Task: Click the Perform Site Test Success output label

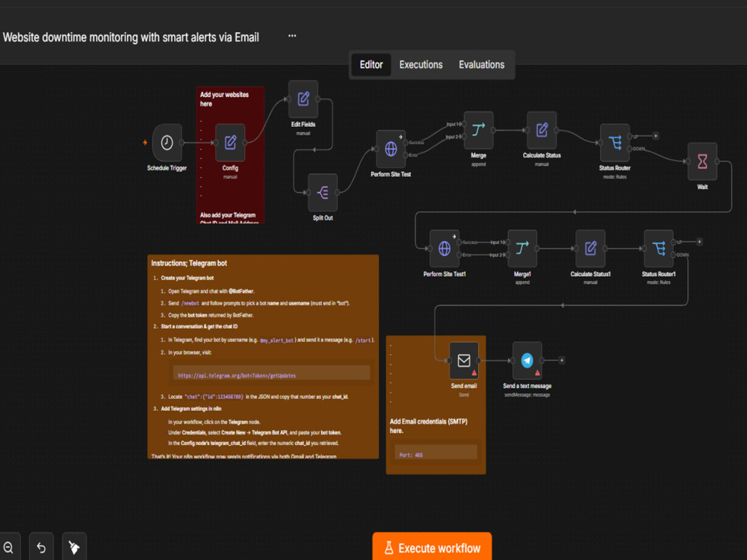Action: (x=416, y=143)
